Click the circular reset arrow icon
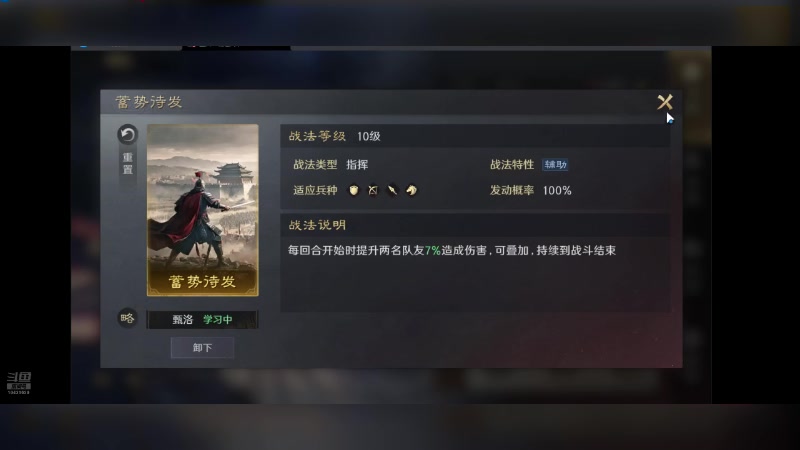 (128, 135)
